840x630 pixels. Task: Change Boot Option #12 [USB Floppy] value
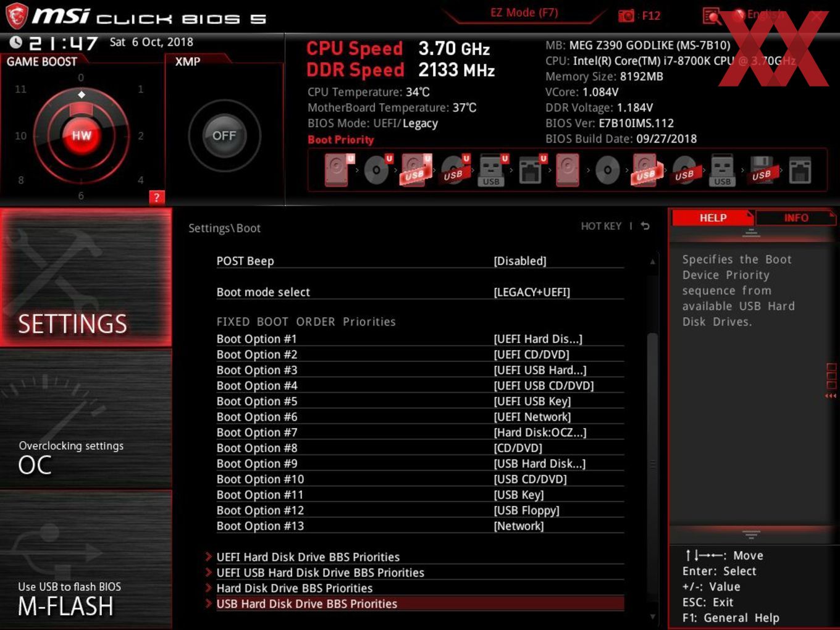click(526, 510)
